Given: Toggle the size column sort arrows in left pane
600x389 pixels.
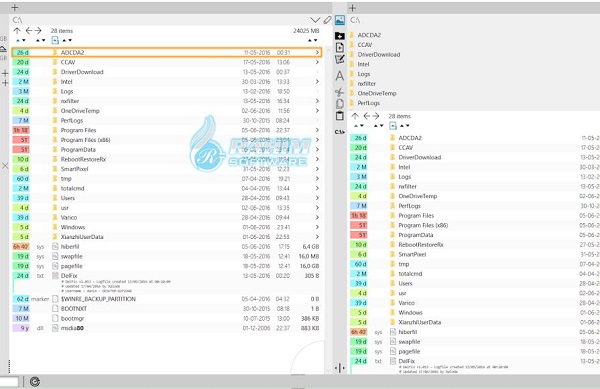Looking at the screenshot, I should tap(313, 40).
